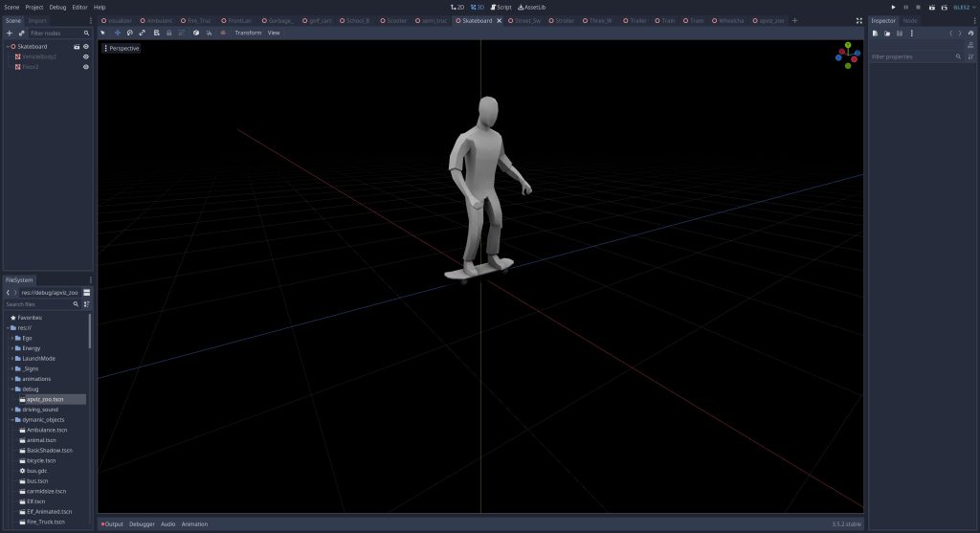Click the viewport orientation gizmo

tap(847, 56)
